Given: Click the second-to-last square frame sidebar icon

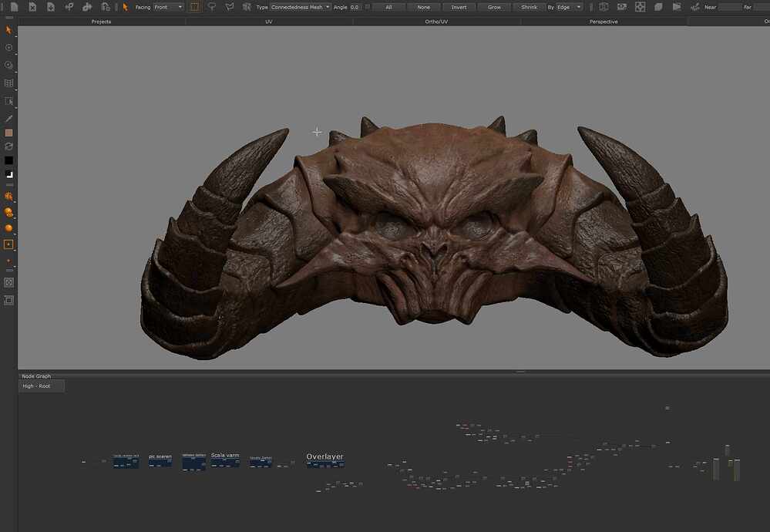Looking at the screenshot, I should coord(8,282).
